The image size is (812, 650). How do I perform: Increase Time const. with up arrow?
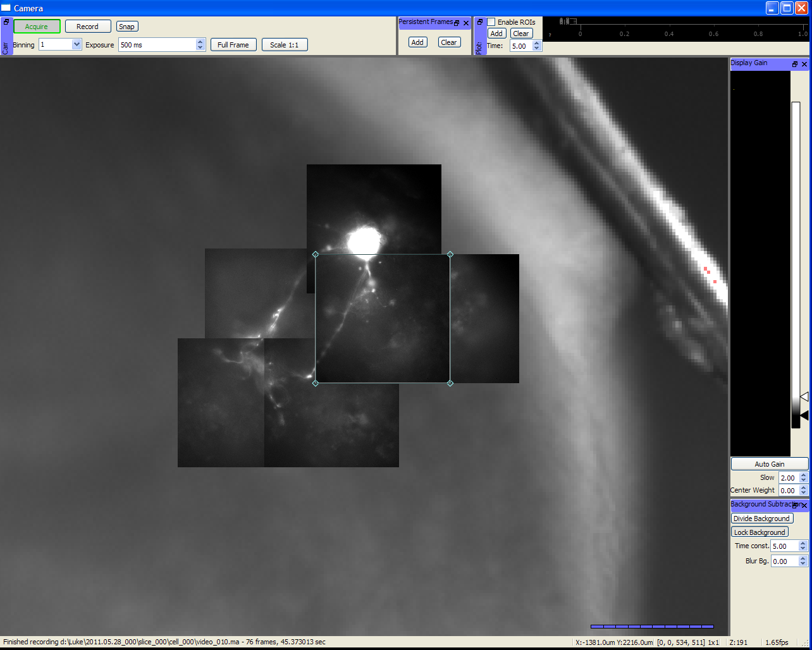tap(804, 543)
